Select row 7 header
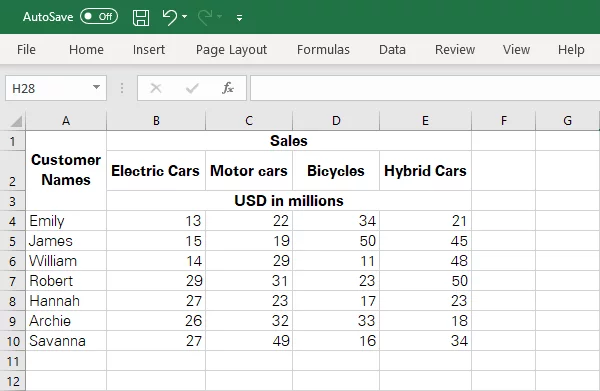 point(13,281)
